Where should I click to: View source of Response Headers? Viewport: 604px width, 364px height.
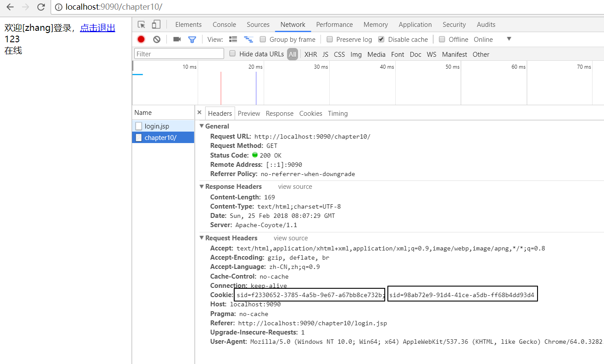point(295,187)
